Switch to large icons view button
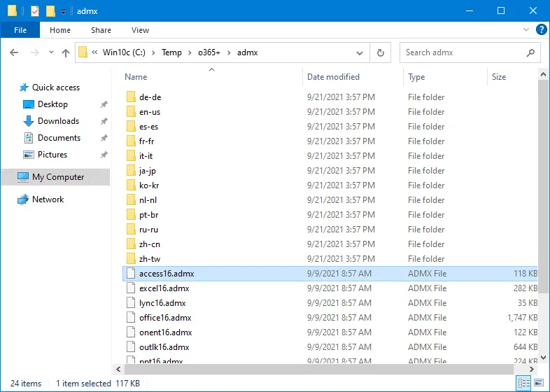 coord(538,383)
